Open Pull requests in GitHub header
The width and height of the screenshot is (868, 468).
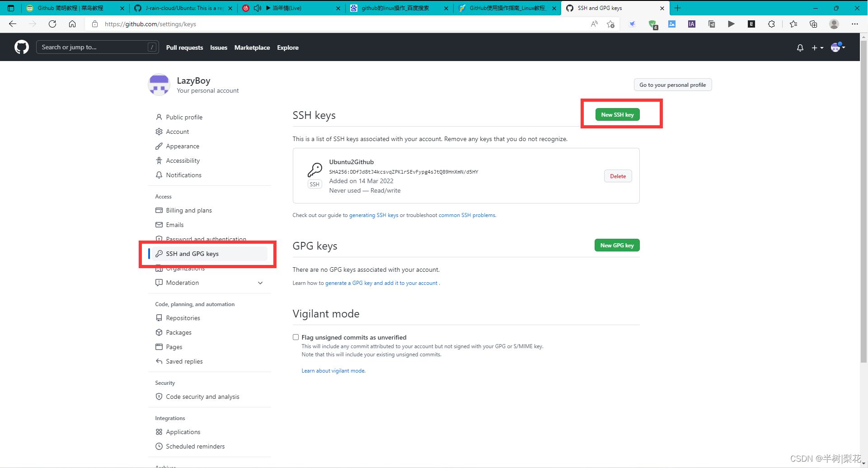click(184, 47)
